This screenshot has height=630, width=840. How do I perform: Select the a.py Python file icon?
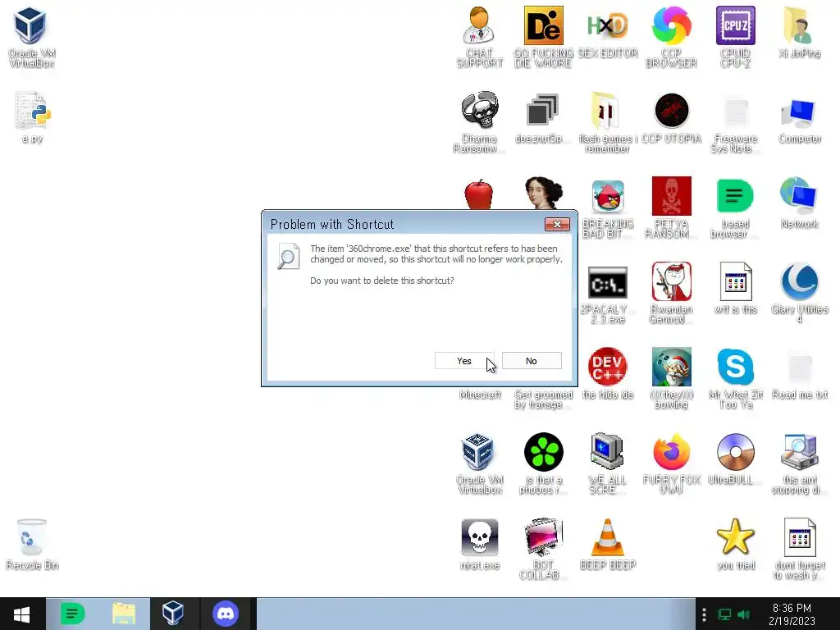pos(32,117)
